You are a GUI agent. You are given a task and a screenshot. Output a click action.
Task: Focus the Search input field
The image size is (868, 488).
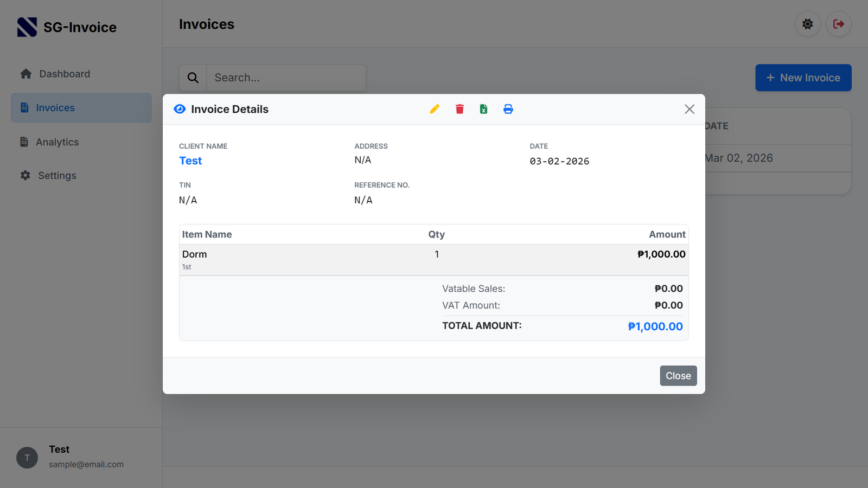285,78
